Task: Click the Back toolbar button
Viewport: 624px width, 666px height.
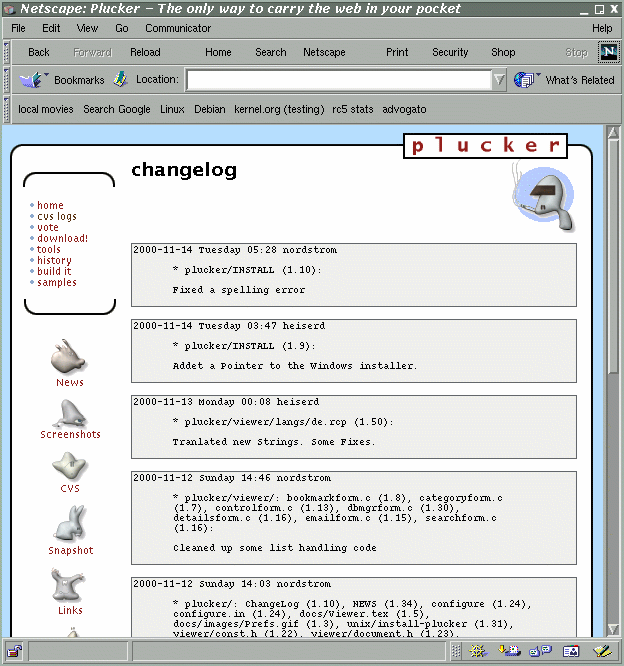Action: pos(39,52)
